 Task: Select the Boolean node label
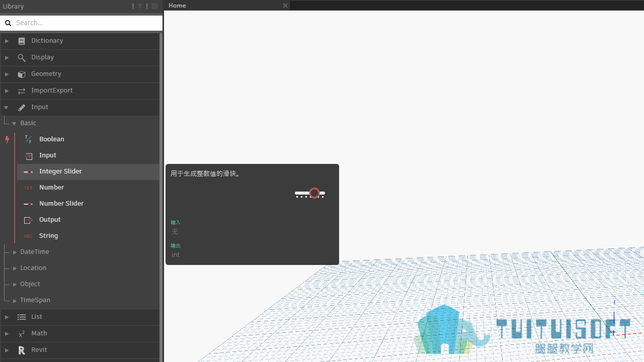click(52, 139)
